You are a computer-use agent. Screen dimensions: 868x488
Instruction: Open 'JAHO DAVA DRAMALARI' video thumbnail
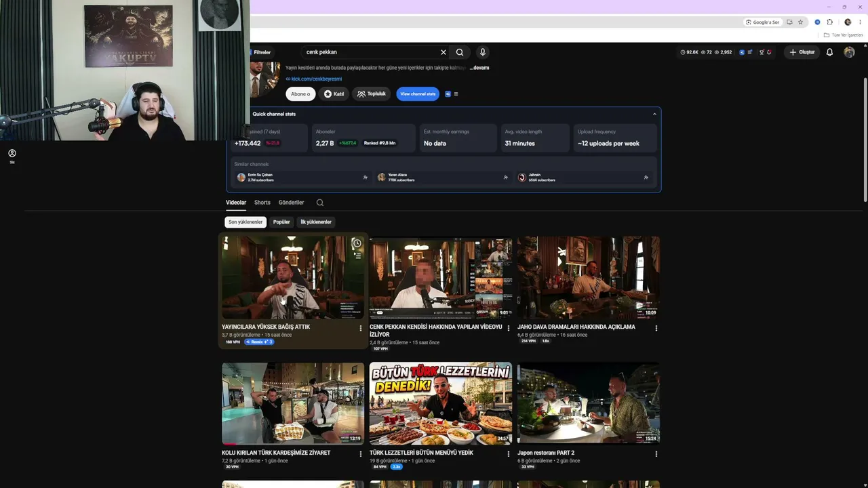click(x=589, y=277)
